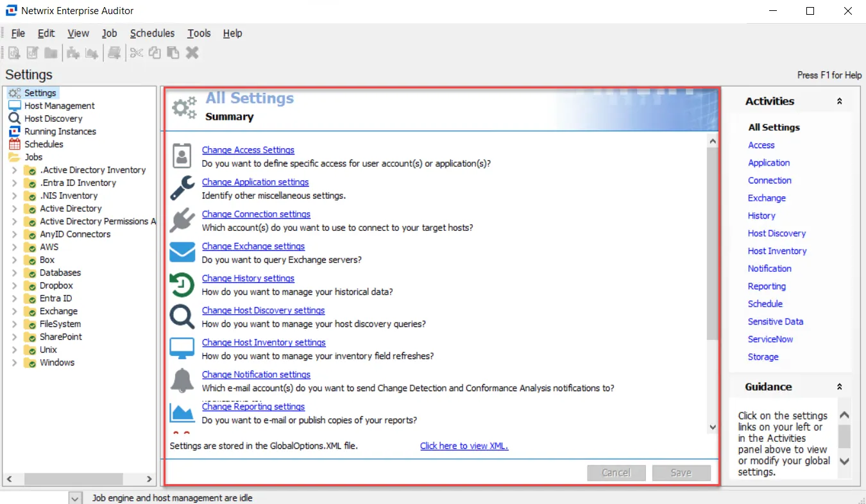Screen dimensions: 866x504
Task: Click the envelope icon for Exchange settings
Action: pyautogui.click(x=182, y=253)
